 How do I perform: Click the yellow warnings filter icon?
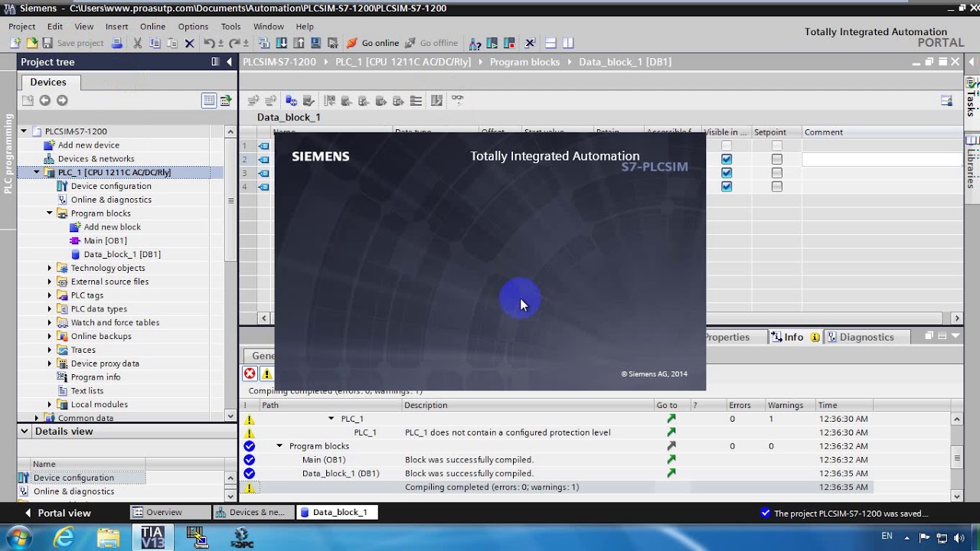267,373
